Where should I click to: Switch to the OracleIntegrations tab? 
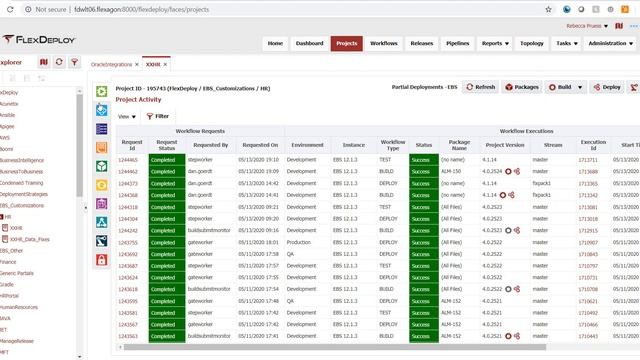point(111,64)
